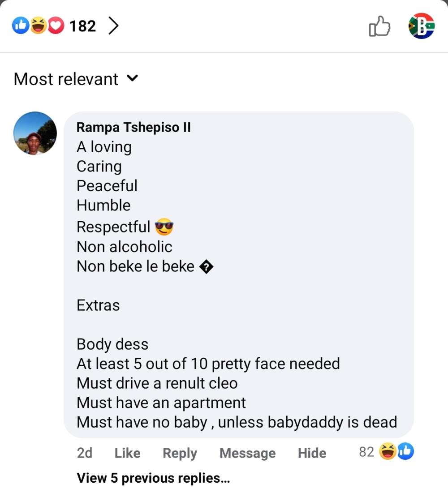Click the blue thumbs-up icon under the comment
Image resolution: width=448 pixels, height=493 pixels.
[405, 451]
